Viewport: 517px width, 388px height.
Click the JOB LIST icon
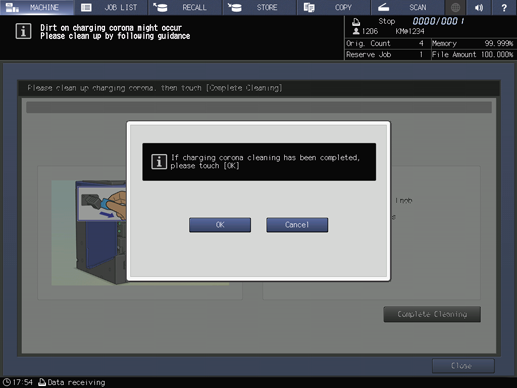point(86,7)
